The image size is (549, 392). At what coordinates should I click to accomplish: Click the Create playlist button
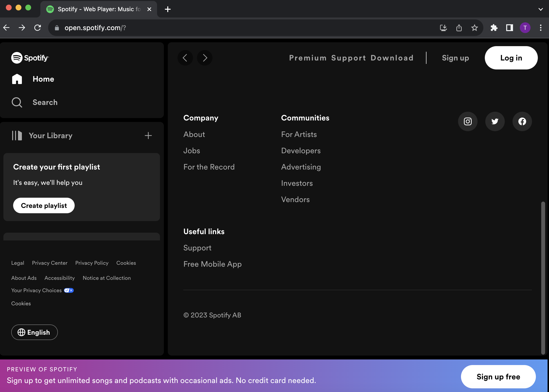pyautogui.click(x=44, y=205)
